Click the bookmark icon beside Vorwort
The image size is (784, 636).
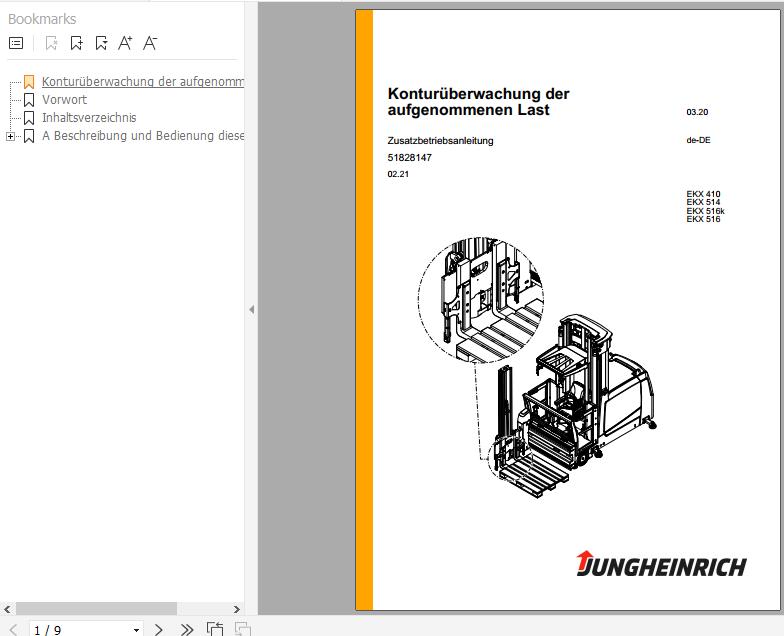click(x=29, y=100)
